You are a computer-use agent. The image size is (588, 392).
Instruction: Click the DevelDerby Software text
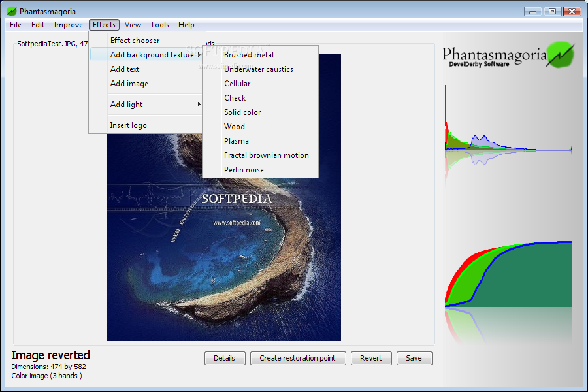tap(480, 64)
